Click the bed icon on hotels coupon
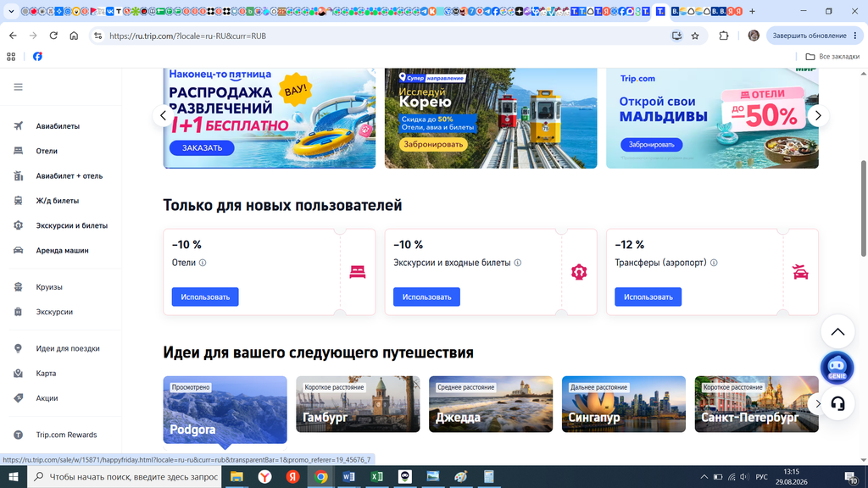This screenshot has height=488, width=868. coord(358,272)
